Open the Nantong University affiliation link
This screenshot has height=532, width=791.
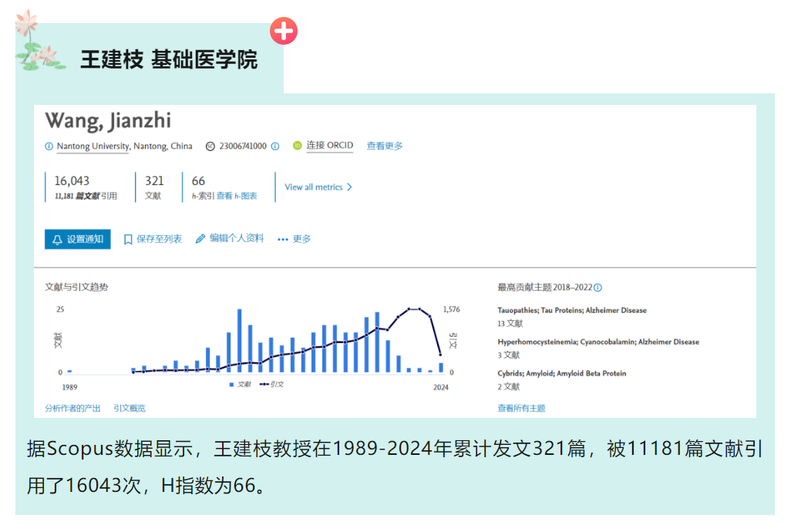93,146
